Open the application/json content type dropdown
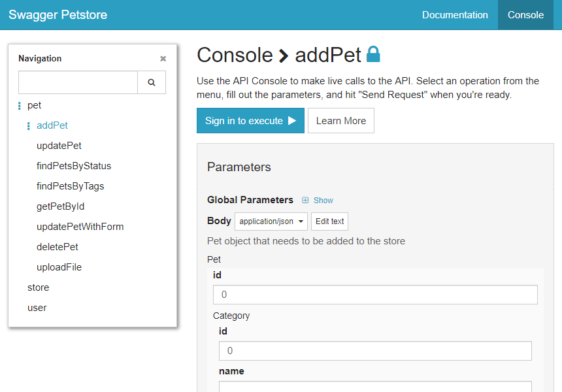Viewport: 562px width, 392px height. 271,221
